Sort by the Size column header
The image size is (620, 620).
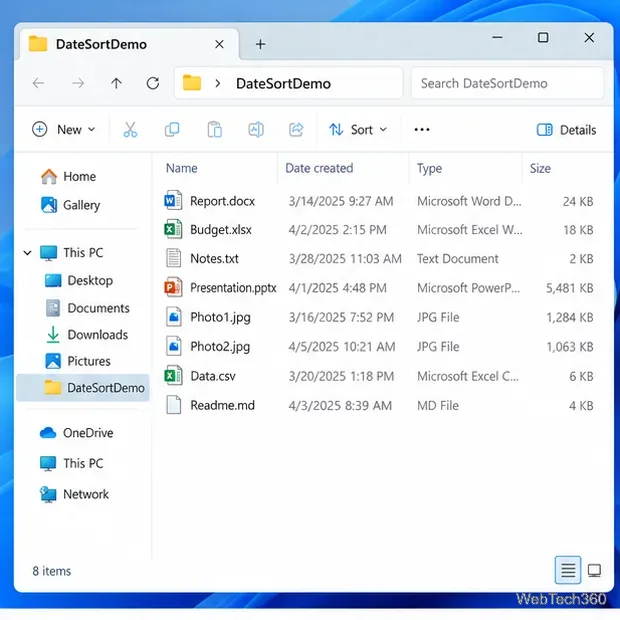tap(540, 168)
